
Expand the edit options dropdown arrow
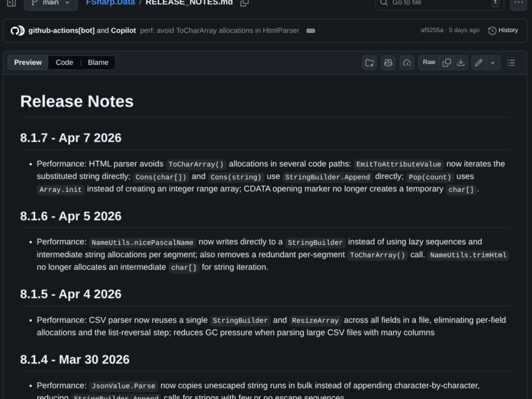click(x=492, y=63)
